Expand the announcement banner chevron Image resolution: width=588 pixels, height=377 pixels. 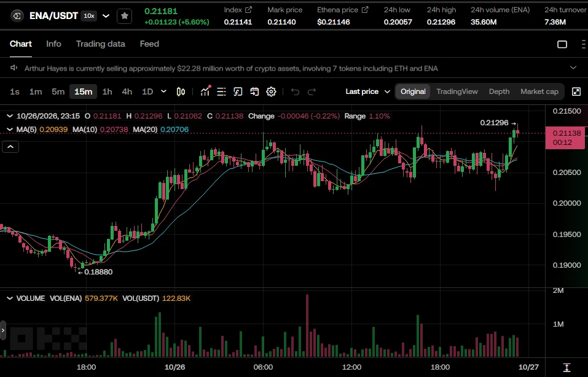tap(573, 68)
